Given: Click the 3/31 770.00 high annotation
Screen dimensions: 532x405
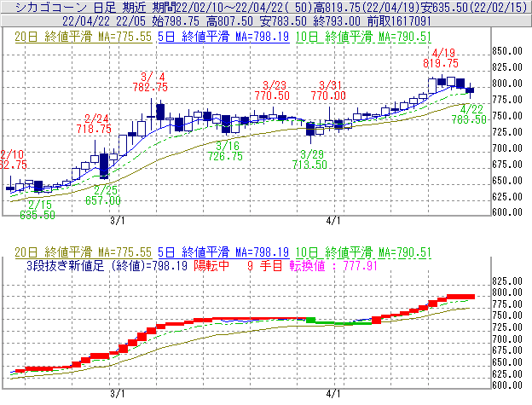Looking at the screenshot, I should 328,90.
